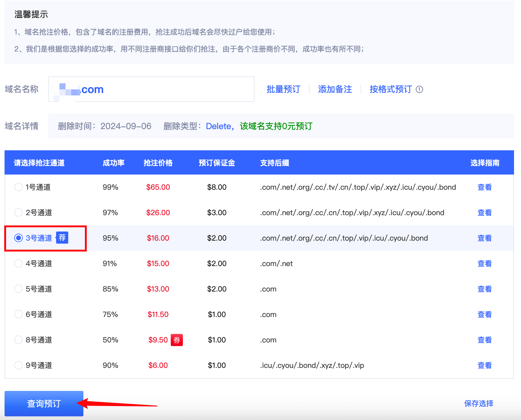Screen dimensions: 521x420
Task: Click 添加备注 link
Action: [335, 89]
